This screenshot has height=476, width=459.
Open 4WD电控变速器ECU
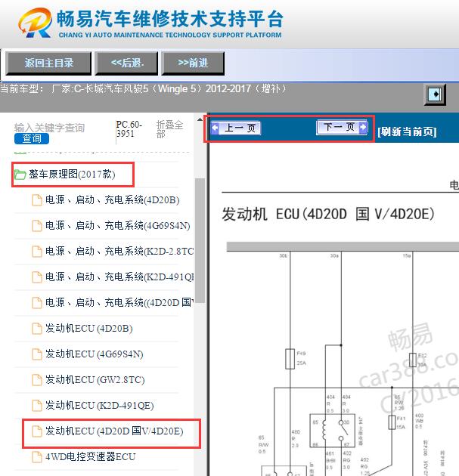[x=91, y=457]
